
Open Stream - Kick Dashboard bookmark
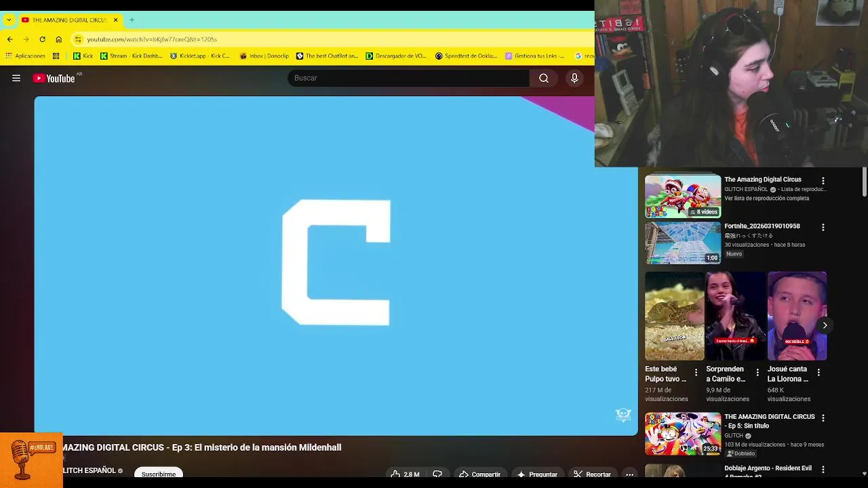[131, 56]
